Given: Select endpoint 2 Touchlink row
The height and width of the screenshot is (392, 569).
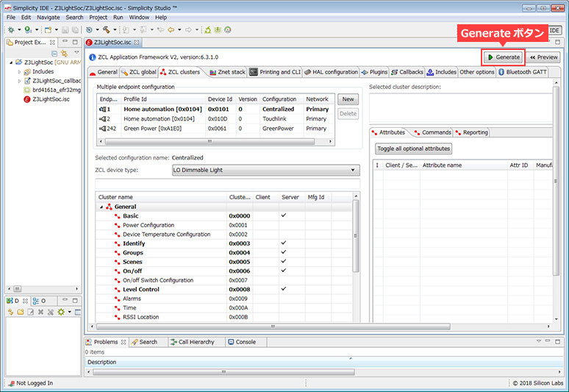Looking at the screenshot, I should tap(215, 118).
